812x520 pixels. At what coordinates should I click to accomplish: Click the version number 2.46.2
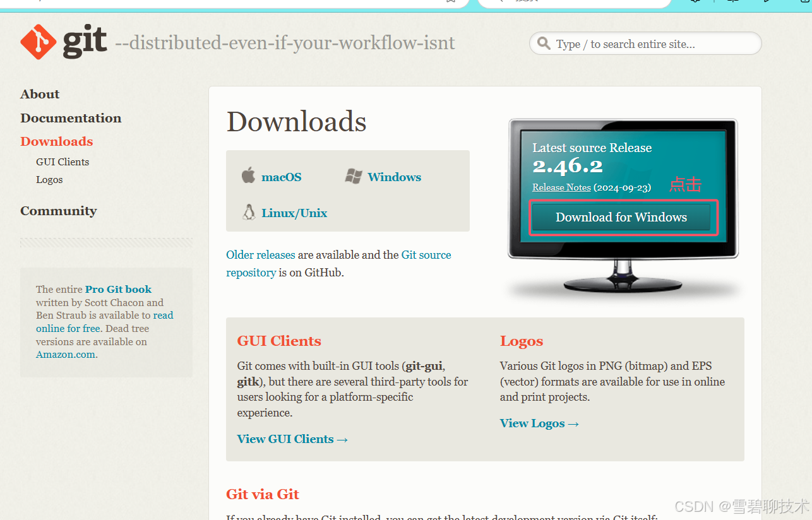click(x=568, y=166)
